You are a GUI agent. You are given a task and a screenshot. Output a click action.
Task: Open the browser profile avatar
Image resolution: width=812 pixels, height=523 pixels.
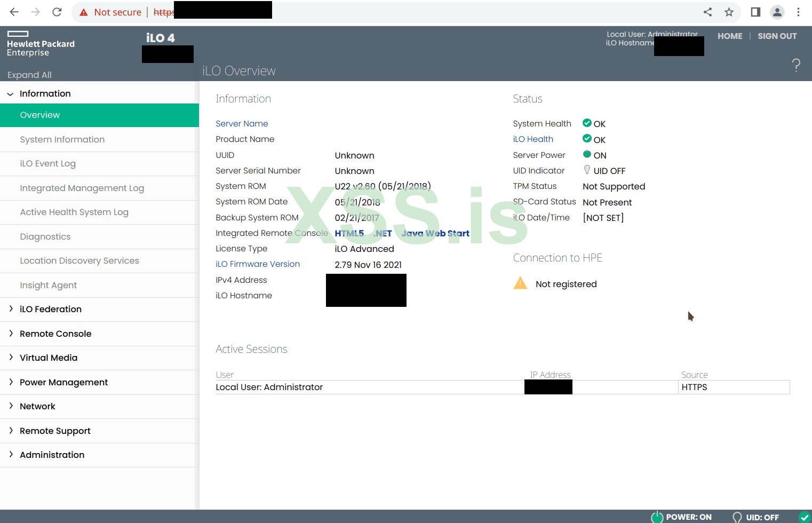coord(777,12)
